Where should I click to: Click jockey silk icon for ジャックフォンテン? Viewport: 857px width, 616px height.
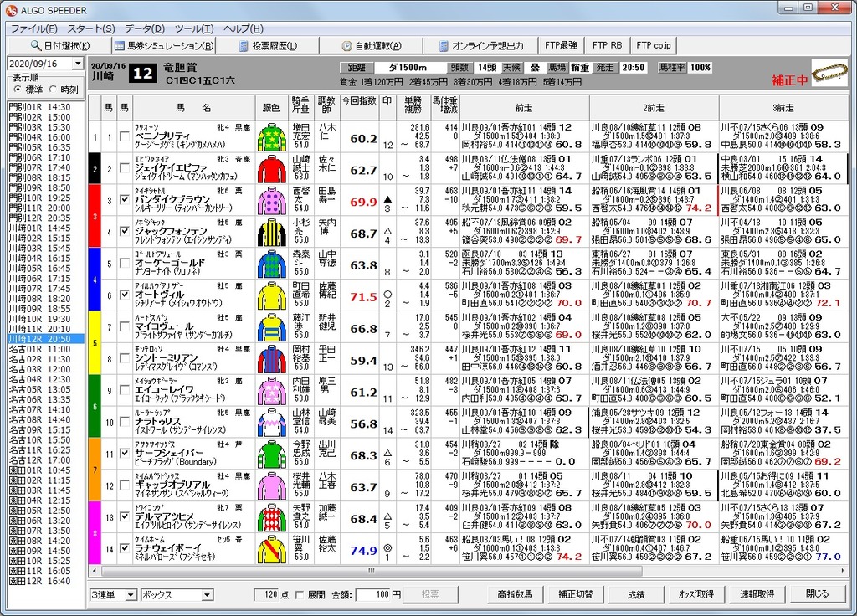tap(272, 233)
